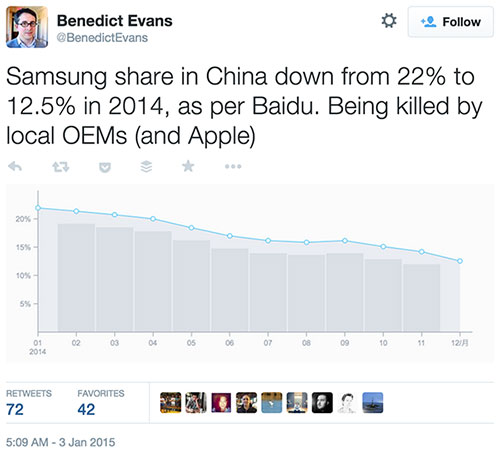Click the last blue ship avatar
Image resolution: width=500 pixels, height=455 pixels.
[373, 403]
